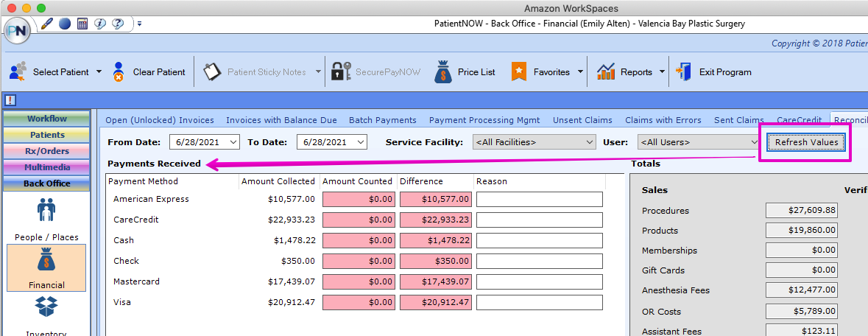
Task: Click the OR Costs value $5,789.00
Action: [802, 311]
